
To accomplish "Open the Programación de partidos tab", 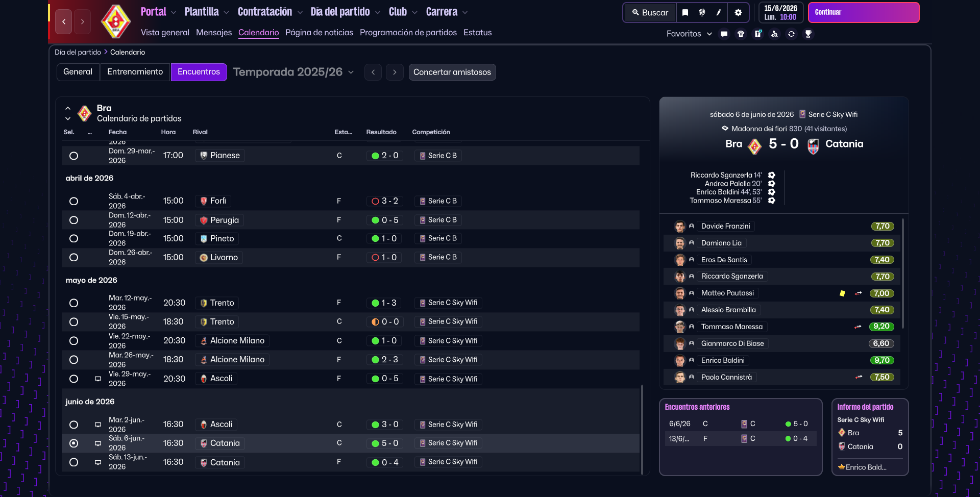I will 408,33.
